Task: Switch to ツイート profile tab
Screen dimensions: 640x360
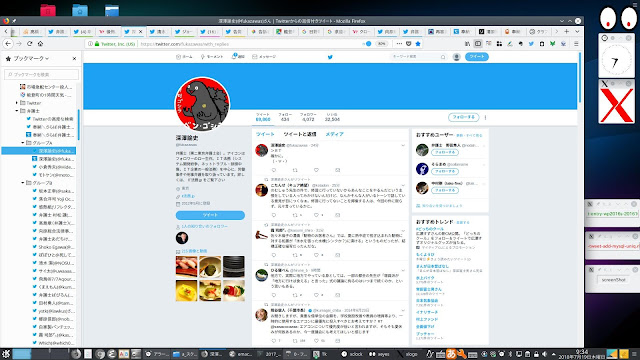Action: [x=265, y=134]
